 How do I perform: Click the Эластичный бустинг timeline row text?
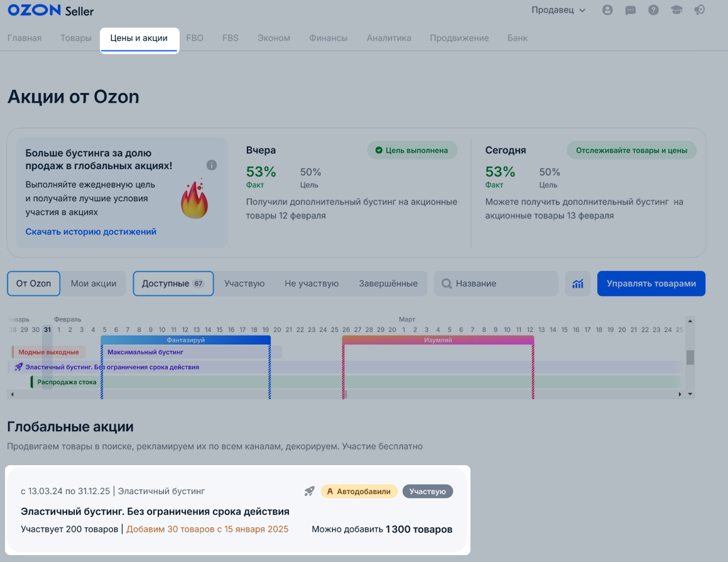tap(112, 367)
